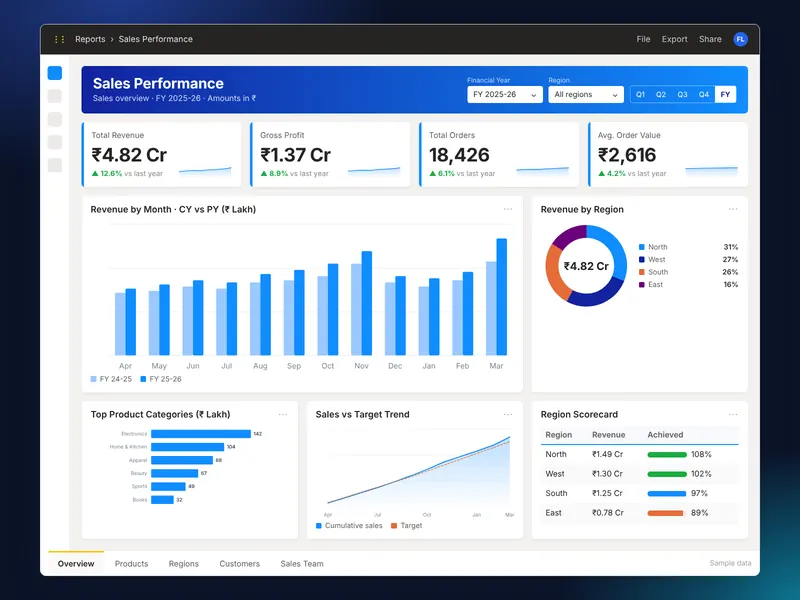Click the Total Revenue sparkline
The width and height of the screenshot is (800, 600).
[x=205, y=171]
